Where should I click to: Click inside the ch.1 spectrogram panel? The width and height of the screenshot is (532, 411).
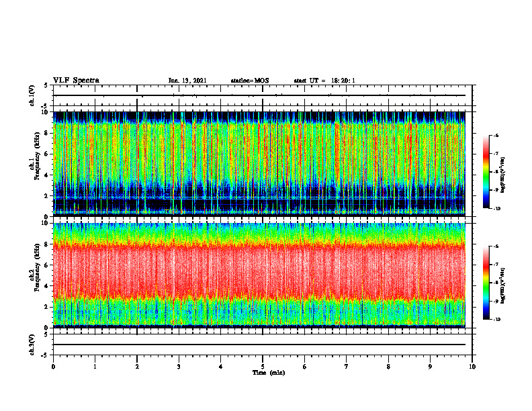[x=259, y=164]
